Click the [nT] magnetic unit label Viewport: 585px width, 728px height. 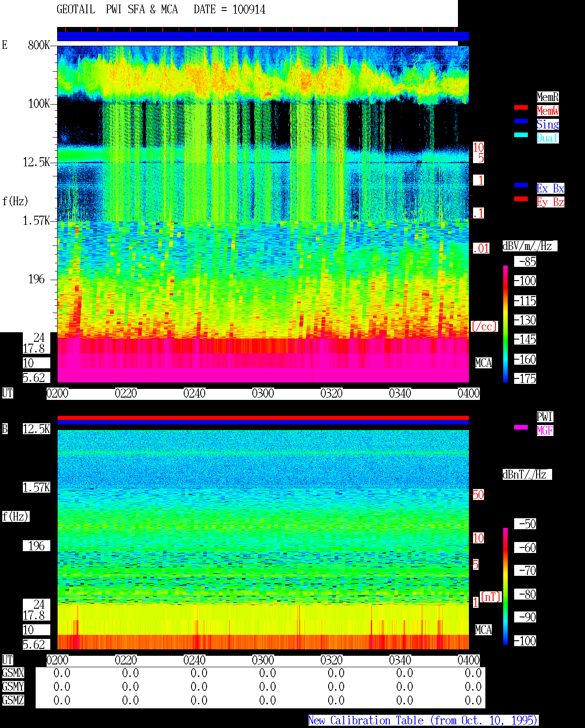(x=491, y=597)
